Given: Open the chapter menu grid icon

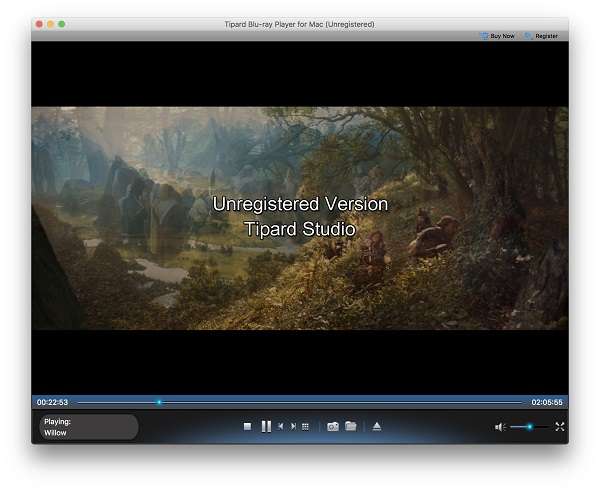Looking at the screenshot, I should [x=305, y=426].
